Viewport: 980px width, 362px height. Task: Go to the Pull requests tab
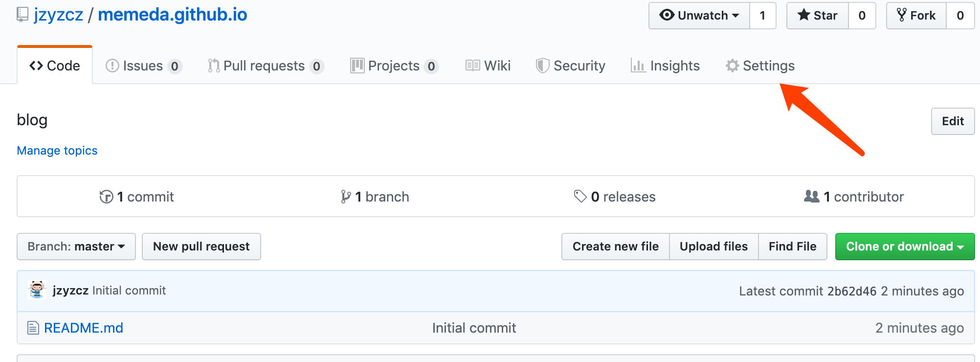[x=264, y=66]
